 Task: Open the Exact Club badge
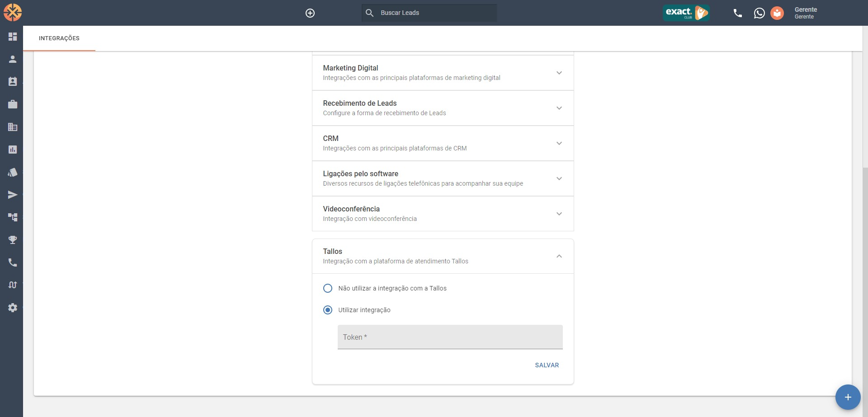[x=686, y=13]
